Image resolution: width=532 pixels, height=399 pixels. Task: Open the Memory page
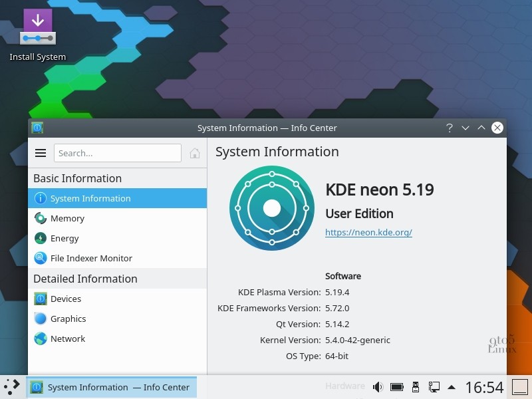click(x=118, y=218)
